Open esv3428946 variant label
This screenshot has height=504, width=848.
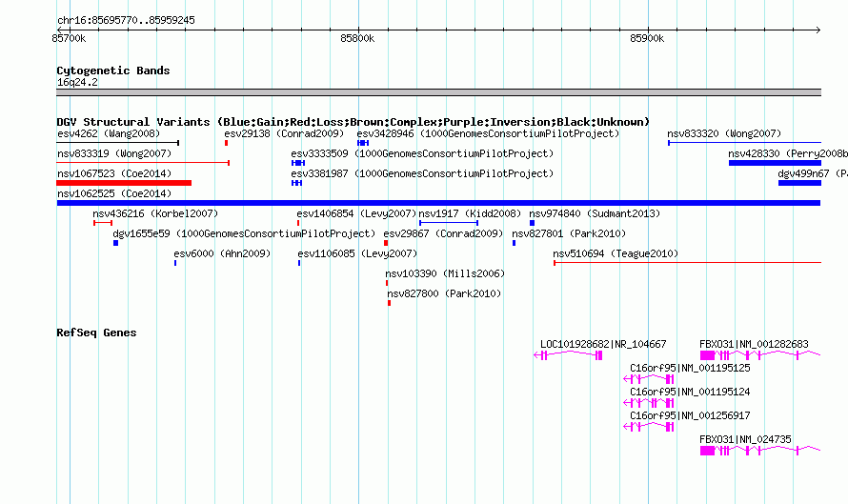pos(488,133)
